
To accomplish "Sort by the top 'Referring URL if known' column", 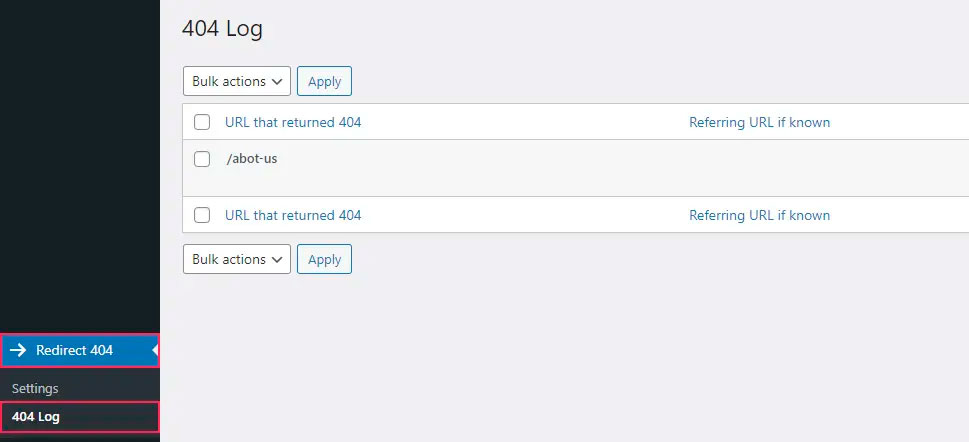I will pos(759,122).
